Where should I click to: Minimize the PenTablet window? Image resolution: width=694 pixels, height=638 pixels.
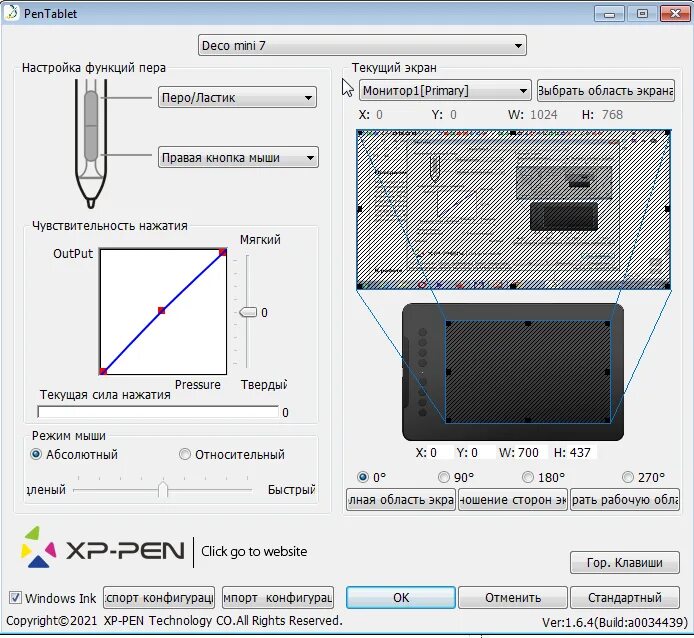coord(609,14)
